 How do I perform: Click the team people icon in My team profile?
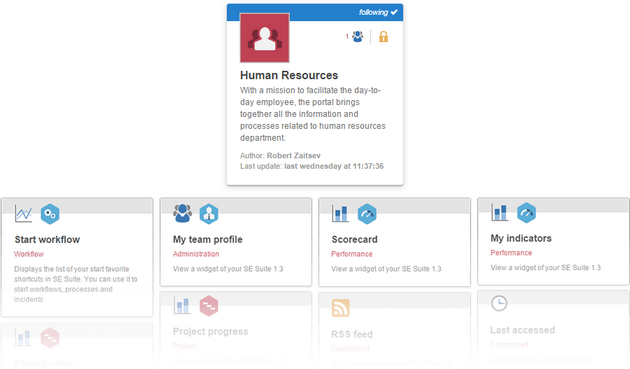tap(182, 213)
